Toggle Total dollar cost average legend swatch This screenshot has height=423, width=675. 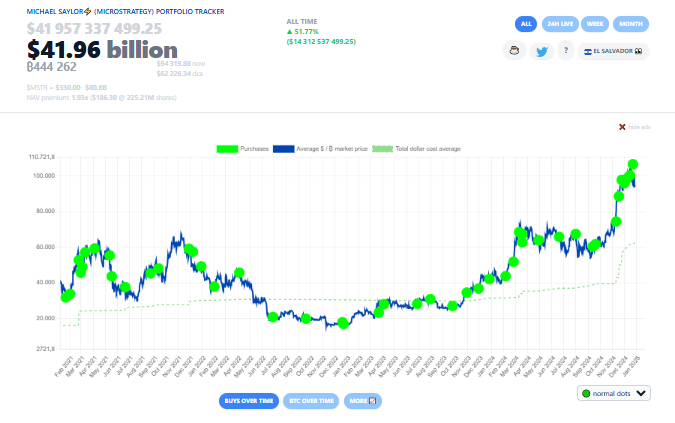click(x=382, y=149)
